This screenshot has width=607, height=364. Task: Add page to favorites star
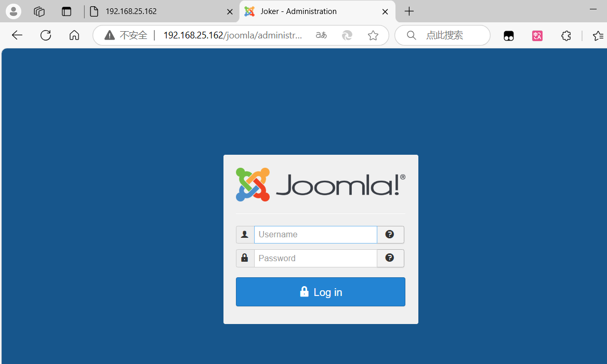point(373,35)
